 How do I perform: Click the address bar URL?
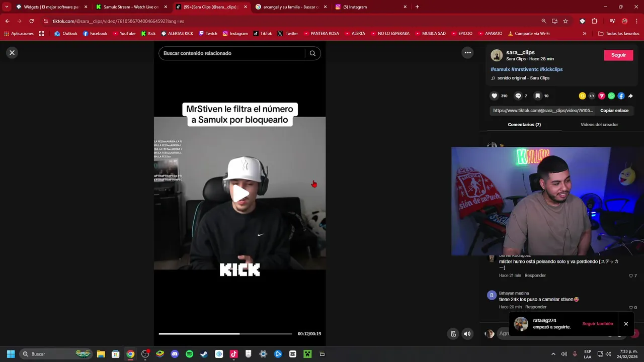[118, 21]
